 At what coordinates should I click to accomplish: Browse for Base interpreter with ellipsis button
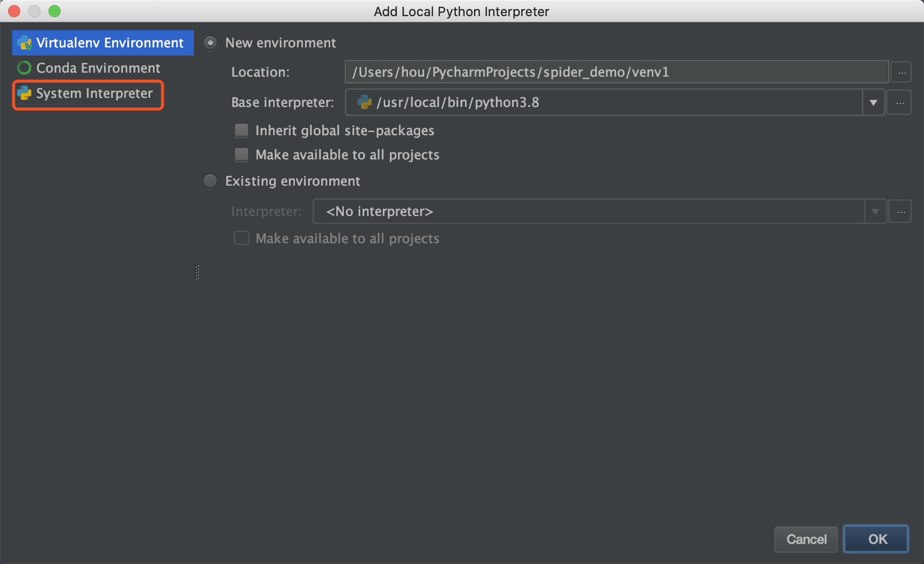[899, 103]
